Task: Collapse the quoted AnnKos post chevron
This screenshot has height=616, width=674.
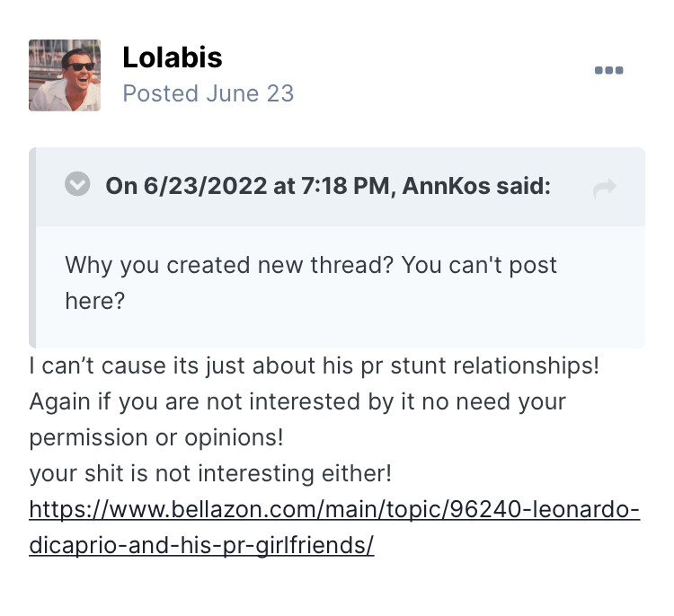Action: coord(78,185)
